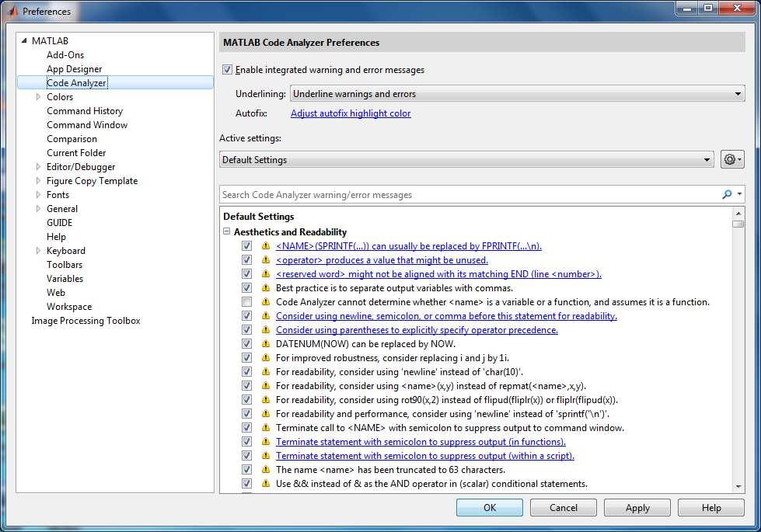The height and width of the screenshot is (532, 761).
Task: Click scroll-down arrow of messages list
Action: [738, 486]
